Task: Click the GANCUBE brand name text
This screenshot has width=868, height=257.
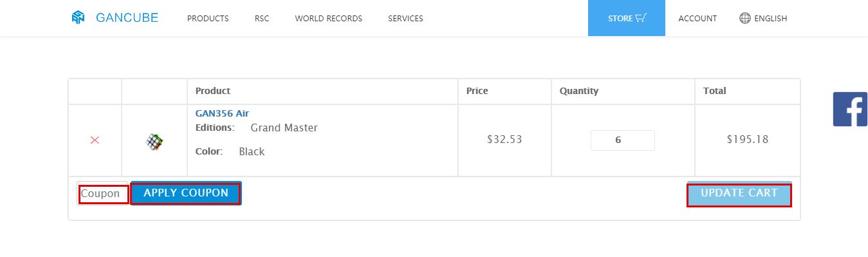Action: [127, 18]
